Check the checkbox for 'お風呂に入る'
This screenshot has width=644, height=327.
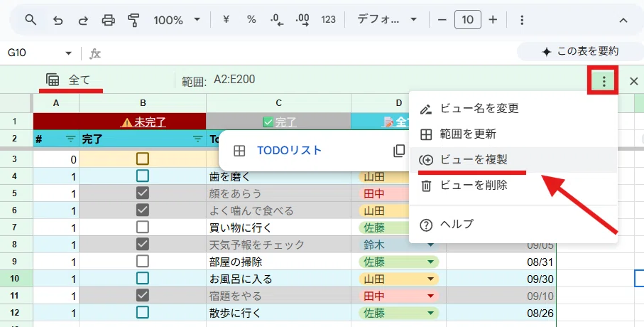pyautogui.click(x=143, y=279)
